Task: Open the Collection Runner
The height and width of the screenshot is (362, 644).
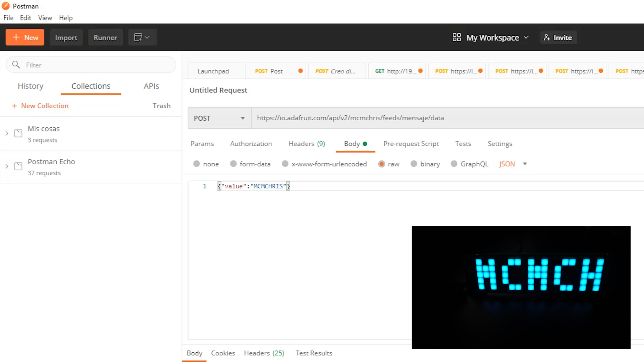Action: coord(105,38)
